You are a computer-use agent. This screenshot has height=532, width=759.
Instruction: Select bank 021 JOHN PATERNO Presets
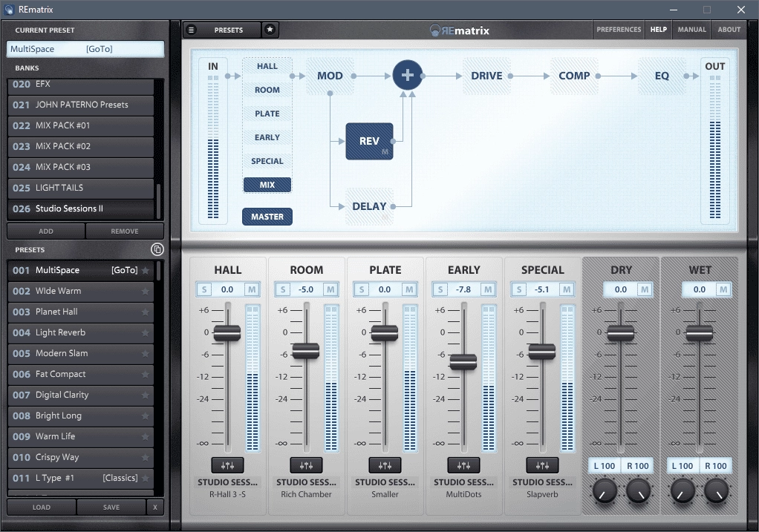pos(81,105)
